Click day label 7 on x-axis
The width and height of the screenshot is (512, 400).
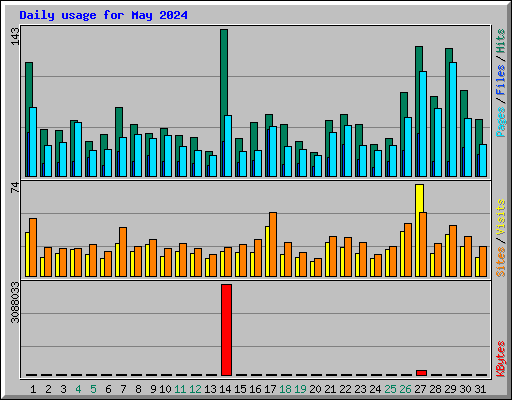coord(123,389)
